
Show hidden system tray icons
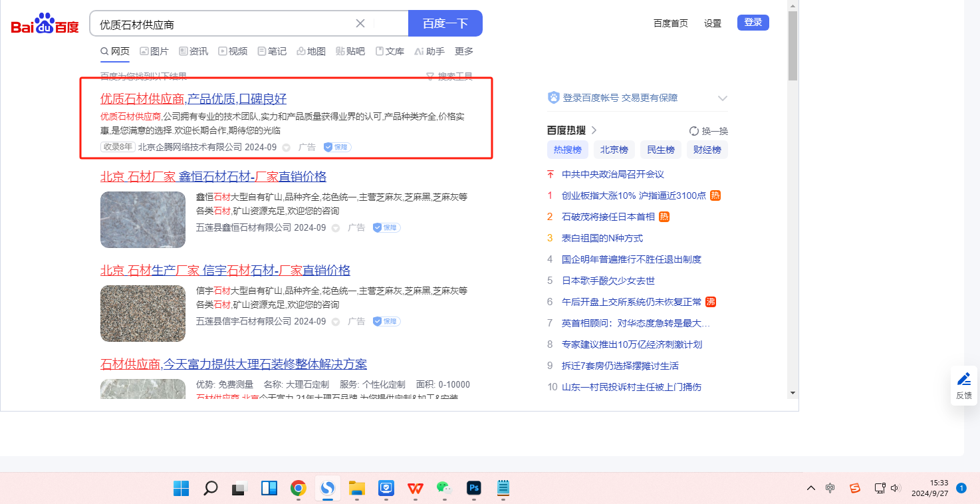click(x=810, y=489)
